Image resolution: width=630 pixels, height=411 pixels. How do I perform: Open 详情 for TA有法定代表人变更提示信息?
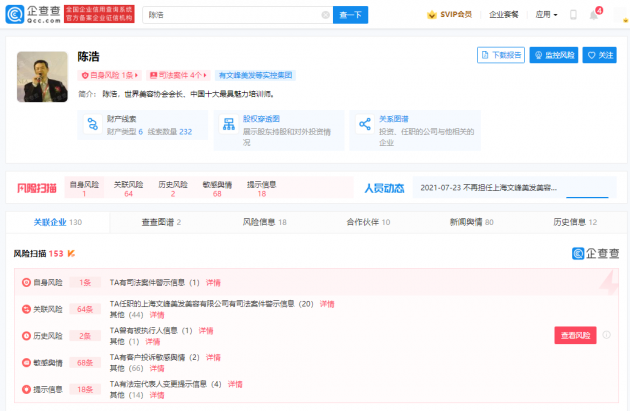pyautogui.click(x=235, y=384)
